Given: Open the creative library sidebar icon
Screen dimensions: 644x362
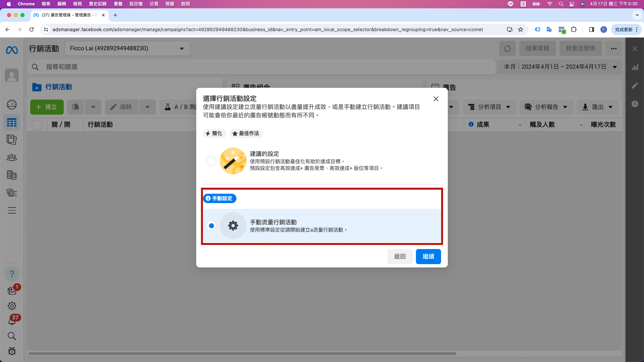Looking at the screenshot, I should pos(12,193).
